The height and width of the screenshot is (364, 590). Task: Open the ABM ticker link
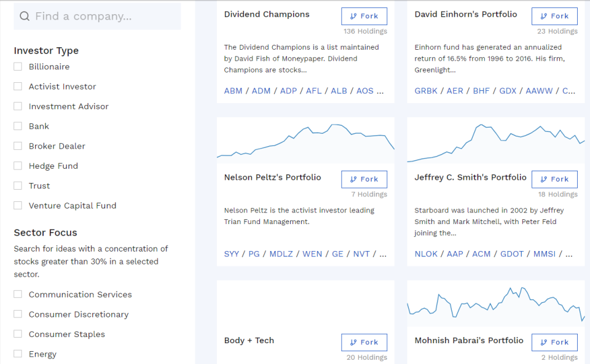(233, 90)
